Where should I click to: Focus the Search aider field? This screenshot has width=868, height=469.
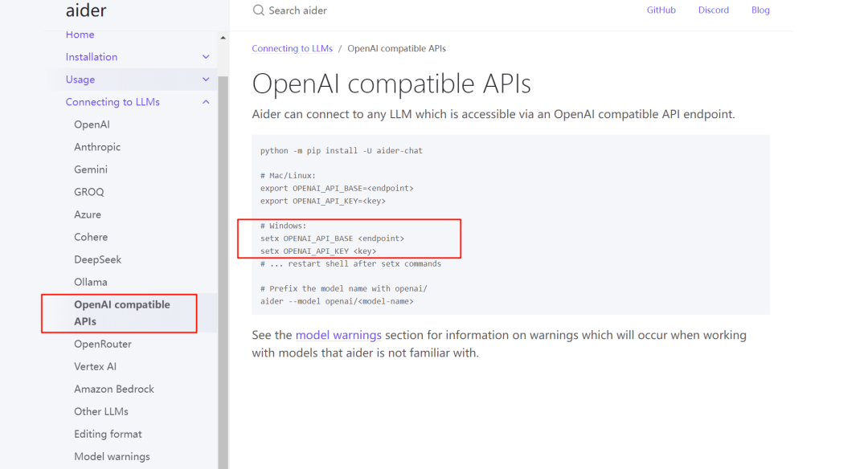(297, 10)
